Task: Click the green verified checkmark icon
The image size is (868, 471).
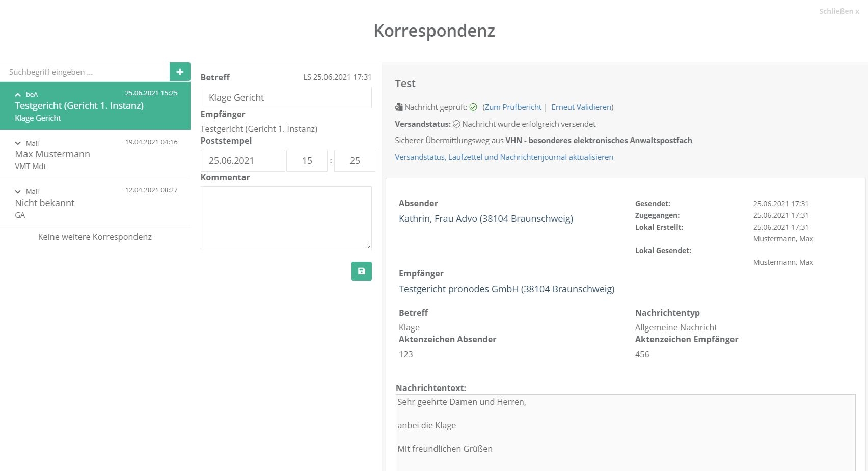Action: coord(473,107)
